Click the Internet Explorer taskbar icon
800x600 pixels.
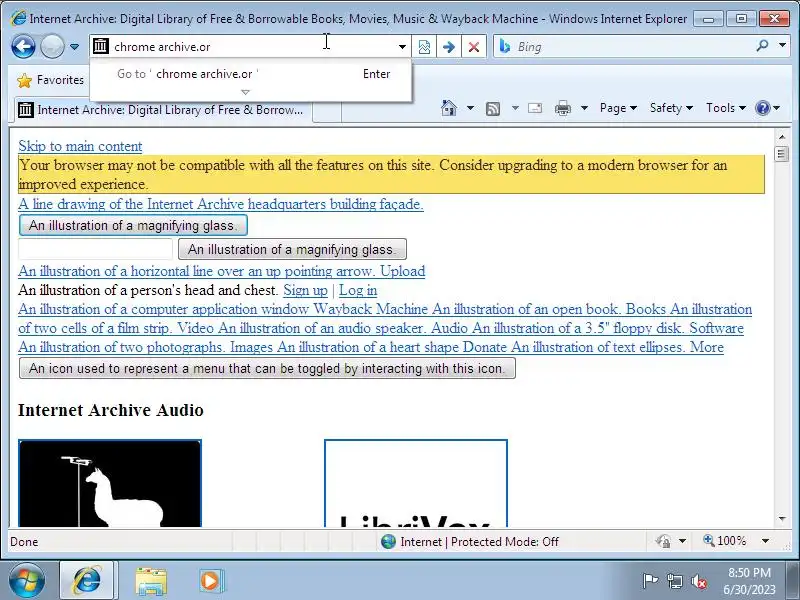[x=88, y=581]
